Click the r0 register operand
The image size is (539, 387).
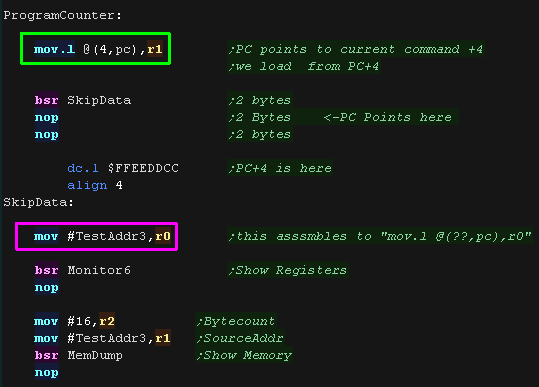point(163,236)
